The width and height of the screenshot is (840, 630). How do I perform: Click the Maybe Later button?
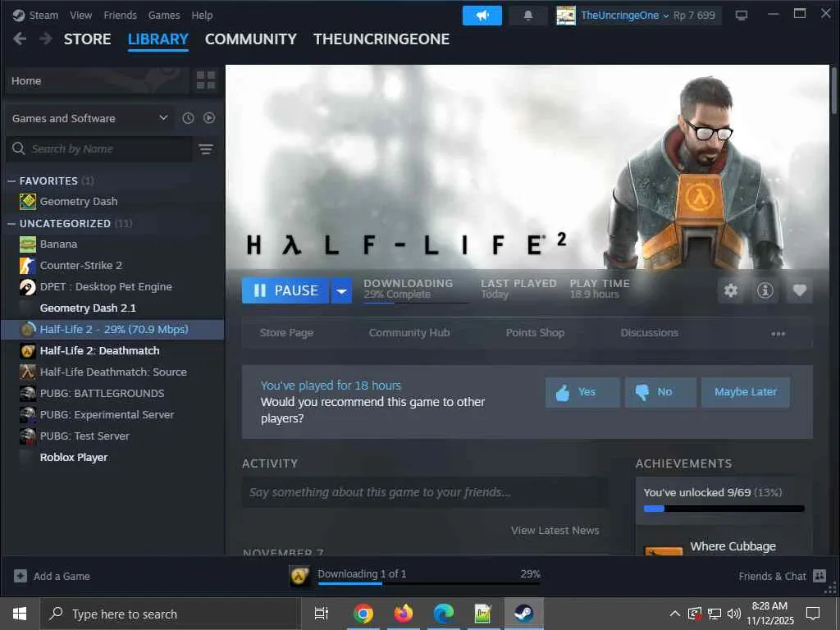pyautogui.click(x=745, y=392)
